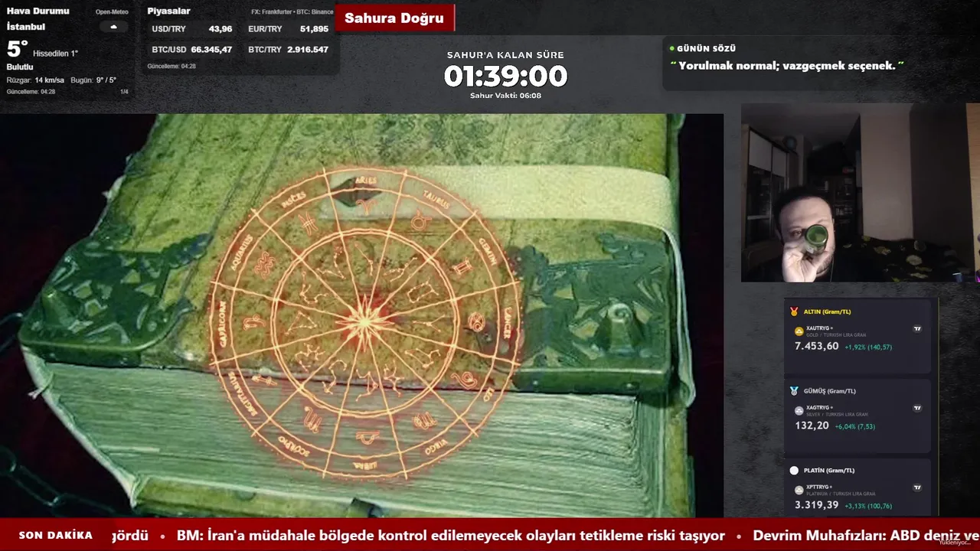The width and height of the screenshot is (980, 551).
Task: Click the PLATİN (Gram/TL) heading
Action: point(829,471)
